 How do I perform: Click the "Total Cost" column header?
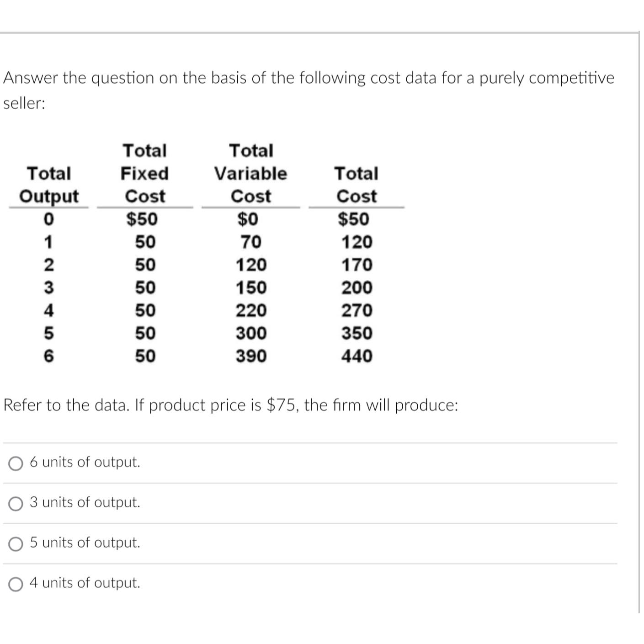pos(357,185)
